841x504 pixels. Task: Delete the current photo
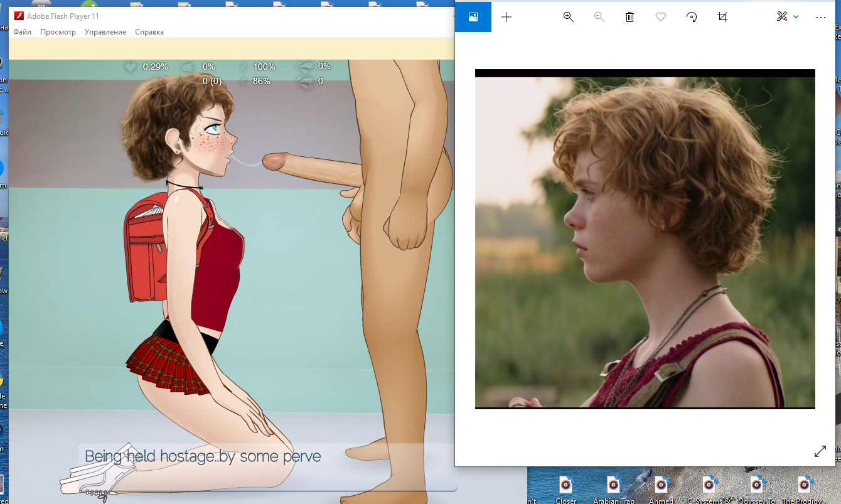(x=629, y=17)
